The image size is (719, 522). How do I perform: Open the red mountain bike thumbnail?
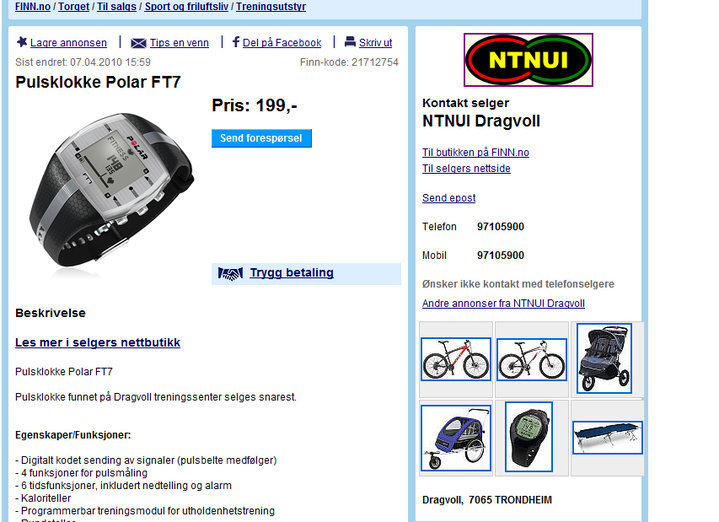[x=456, y=359]
